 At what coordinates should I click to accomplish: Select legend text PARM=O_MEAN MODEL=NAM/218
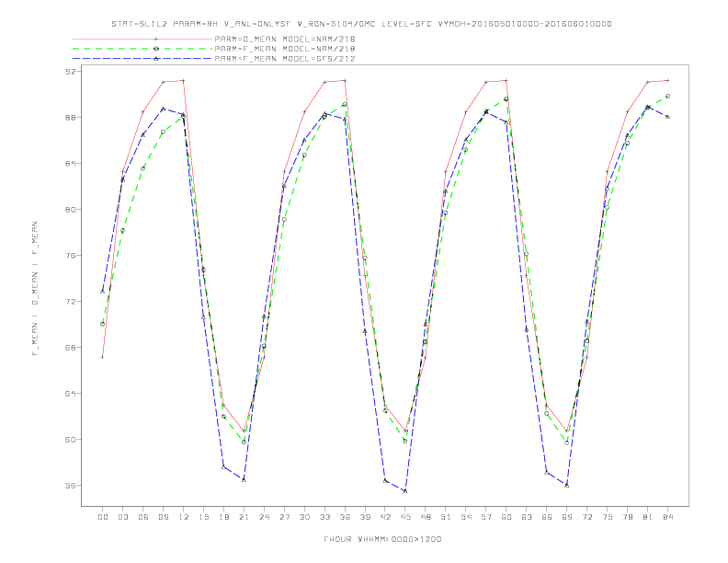285,40
